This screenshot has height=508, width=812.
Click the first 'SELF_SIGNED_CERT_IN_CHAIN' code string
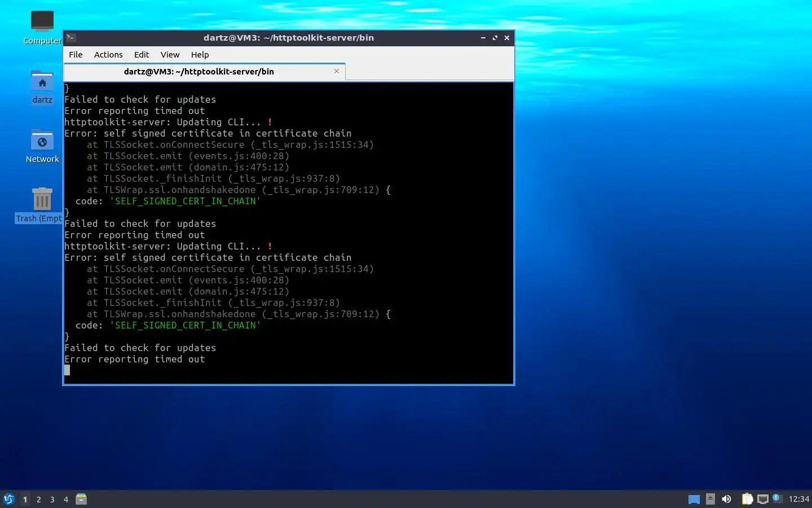(186, 201)
